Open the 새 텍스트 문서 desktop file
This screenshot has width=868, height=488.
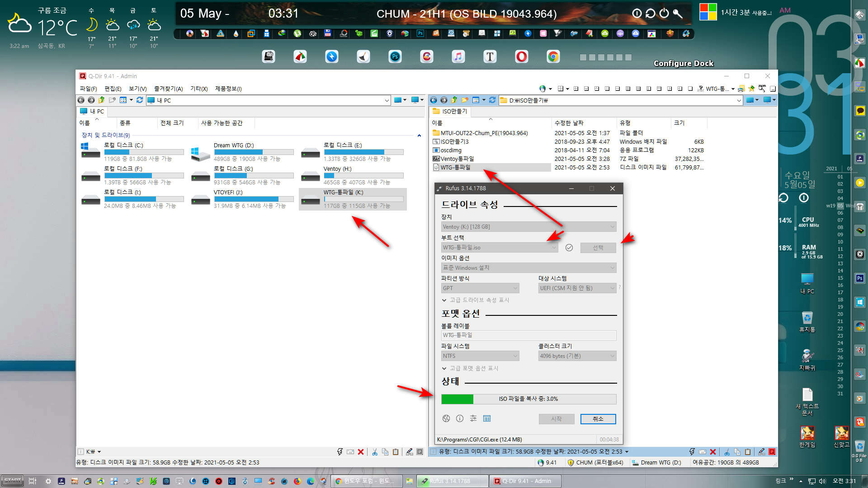click(x=807, y=402)
